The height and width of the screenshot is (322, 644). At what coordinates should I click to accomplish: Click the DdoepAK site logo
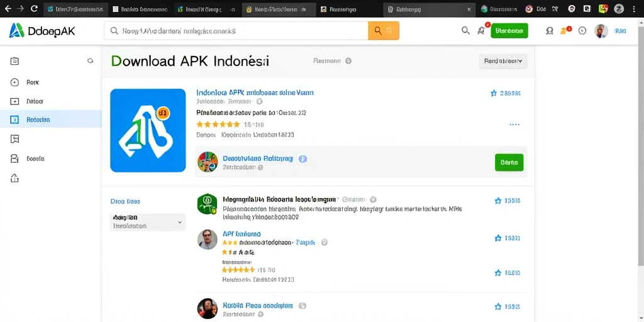[x=42, y=30]
